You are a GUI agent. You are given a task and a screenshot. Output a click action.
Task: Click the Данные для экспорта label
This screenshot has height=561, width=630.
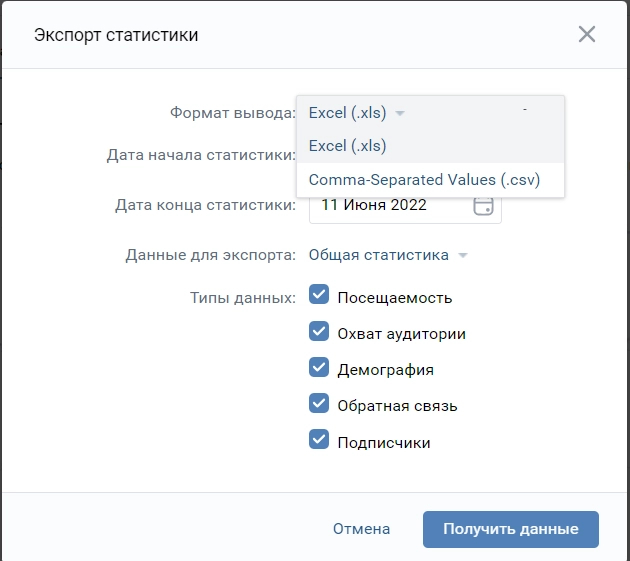[x=210, y=255]
